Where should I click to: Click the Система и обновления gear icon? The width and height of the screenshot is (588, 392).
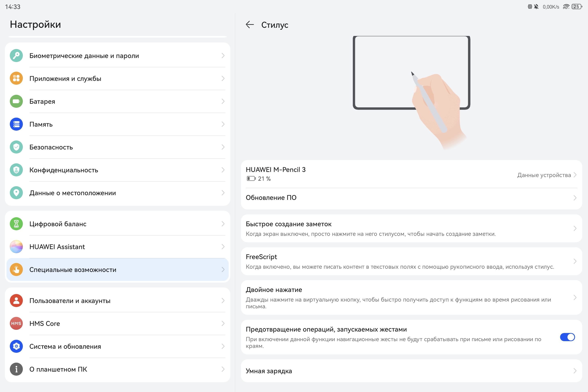16,346
